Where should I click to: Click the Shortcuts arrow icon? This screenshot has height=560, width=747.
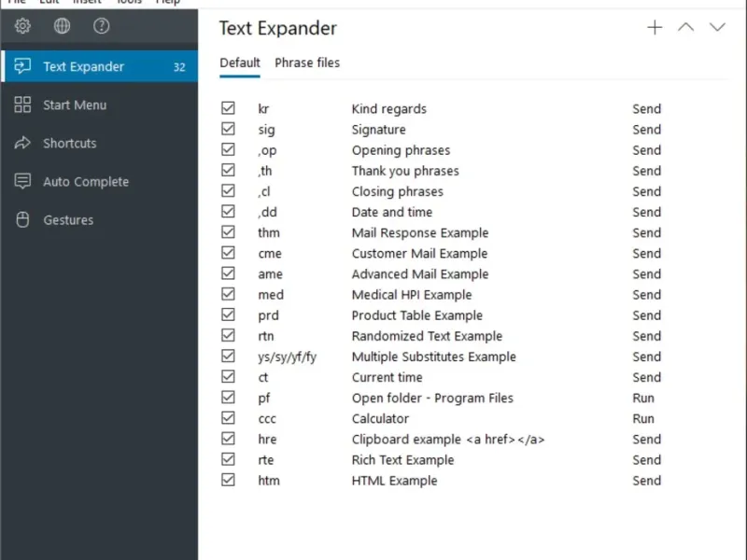(23, 144)
